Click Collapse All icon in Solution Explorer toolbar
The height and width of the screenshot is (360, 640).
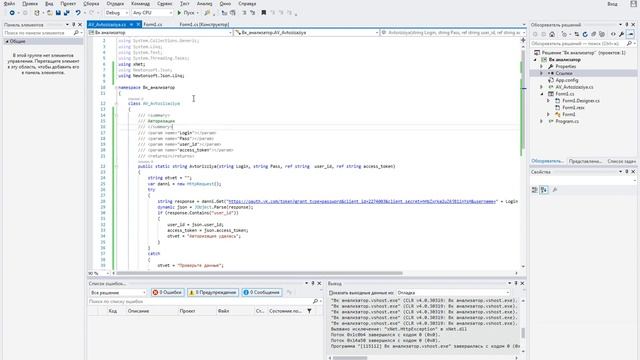pos(593,34)
